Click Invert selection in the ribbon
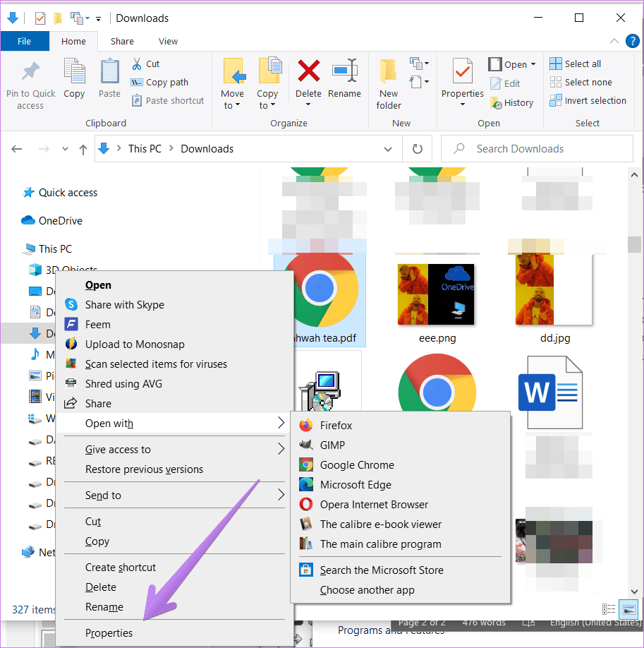This screenshot has width=644, height=648. click(595, 100)
